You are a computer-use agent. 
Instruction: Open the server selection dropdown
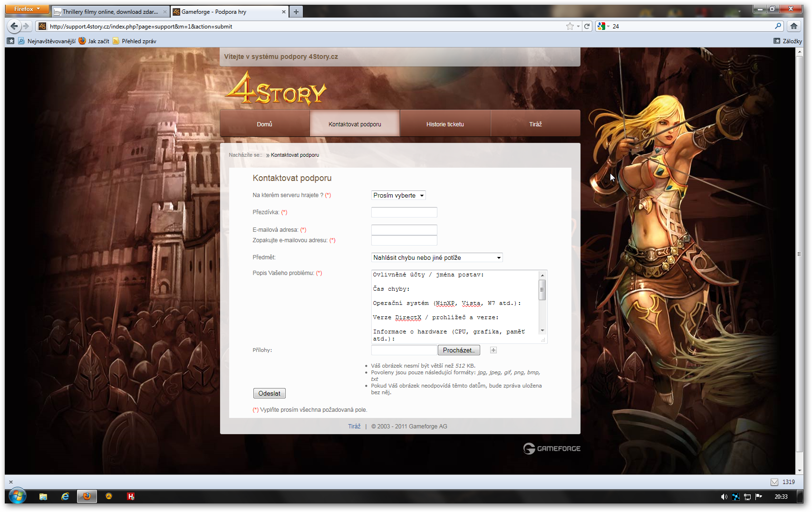tap(398, 195)
